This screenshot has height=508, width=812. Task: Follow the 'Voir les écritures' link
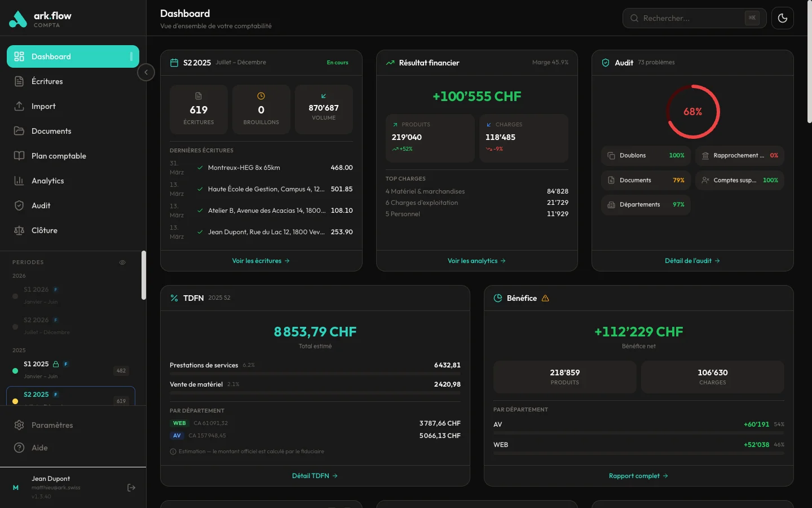261,261
